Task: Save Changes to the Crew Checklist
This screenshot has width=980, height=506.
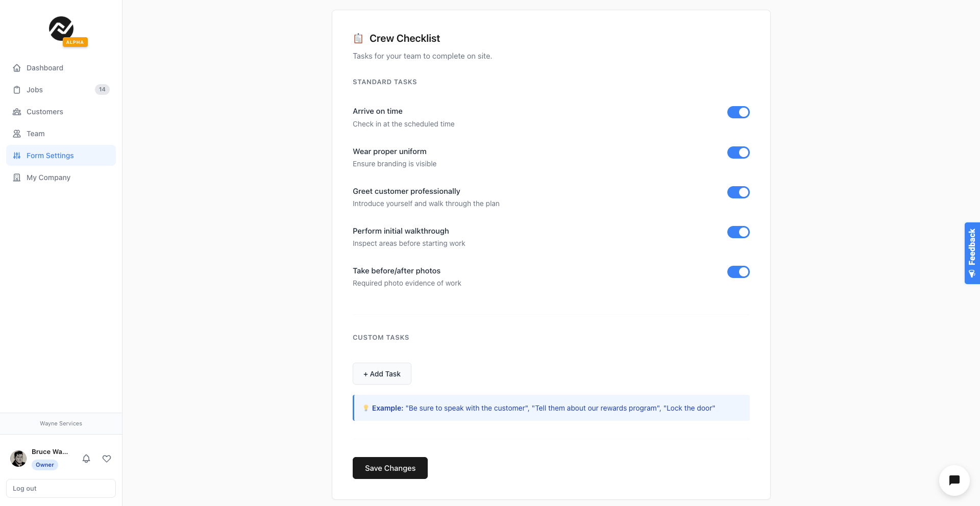Action: 390,468
